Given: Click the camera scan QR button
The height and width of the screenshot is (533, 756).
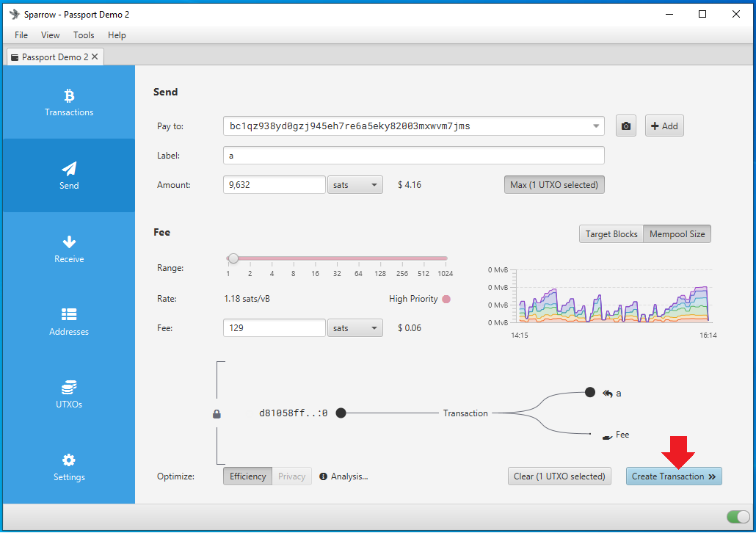Looking at the screenshot, I should pyautogui.click(x=626, y=126).
